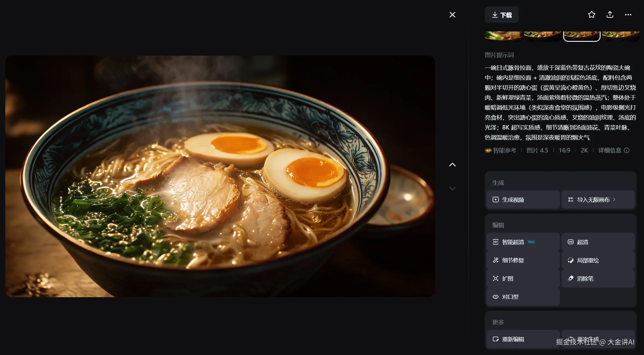Close the image preview with X
The image size is (644, 355).
point(452,15)
